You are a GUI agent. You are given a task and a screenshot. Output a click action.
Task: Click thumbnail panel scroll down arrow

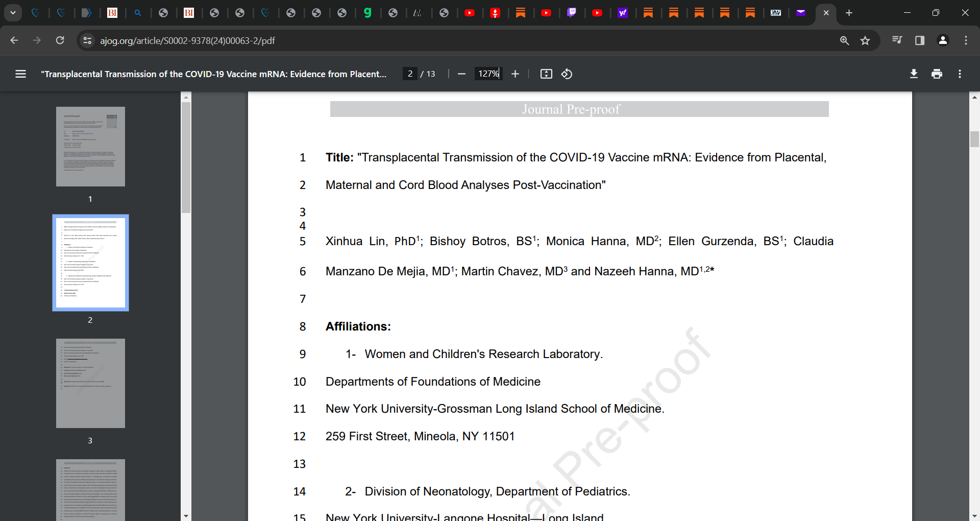click(186, 516)
